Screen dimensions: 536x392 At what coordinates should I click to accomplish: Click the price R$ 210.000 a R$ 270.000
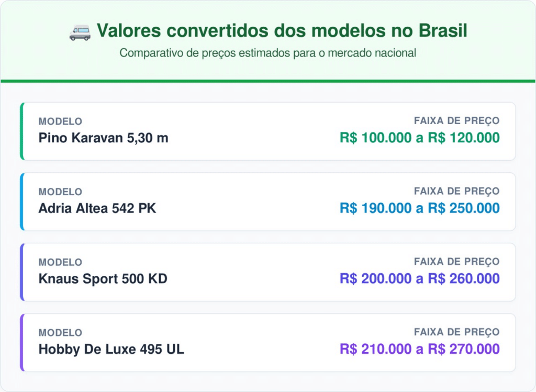pyautogui.click(x=419, y=349)
